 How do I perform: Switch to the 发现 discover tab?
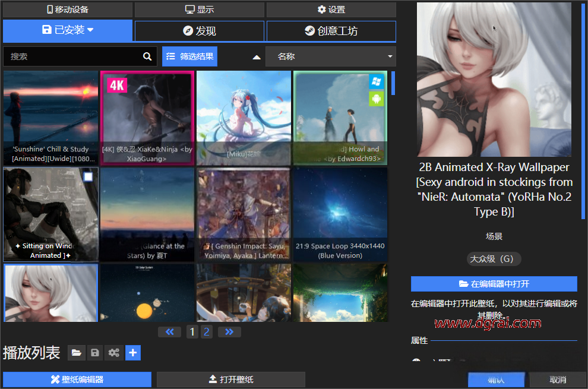coord(200,31)
